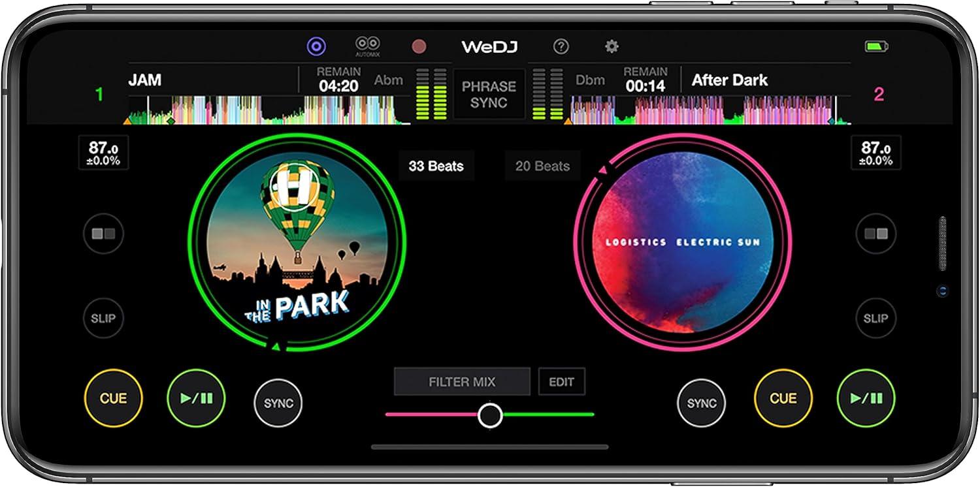Screen dimensions: 980x487
Task: Play or pause deck 2
Action: (866, 398)
